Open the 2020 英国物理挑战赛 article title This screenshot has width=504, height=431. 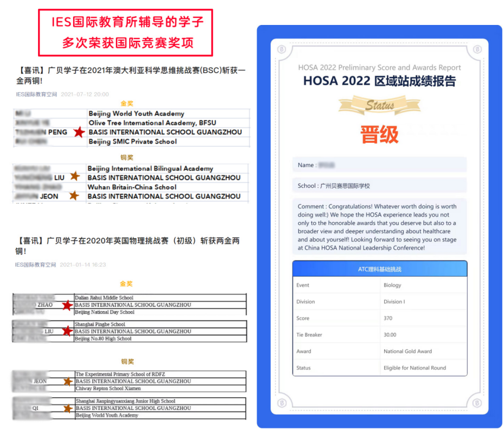127,245
